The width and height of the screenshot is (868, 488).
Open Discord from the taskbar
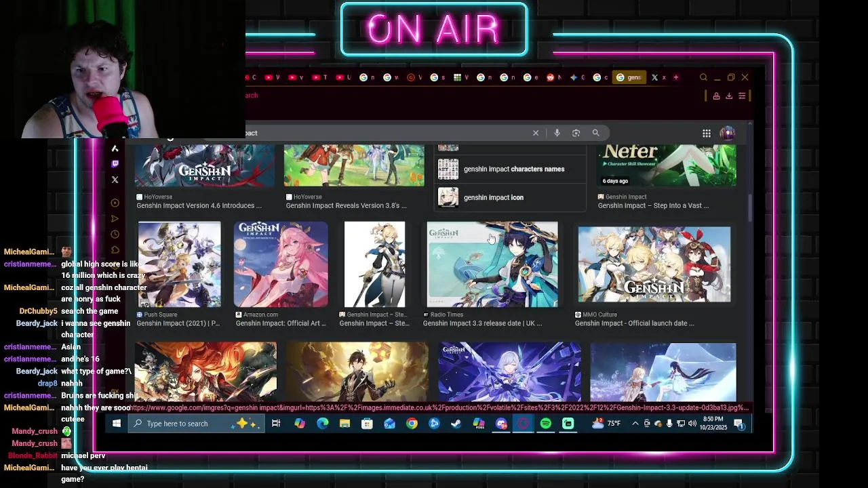coord(501,424)
